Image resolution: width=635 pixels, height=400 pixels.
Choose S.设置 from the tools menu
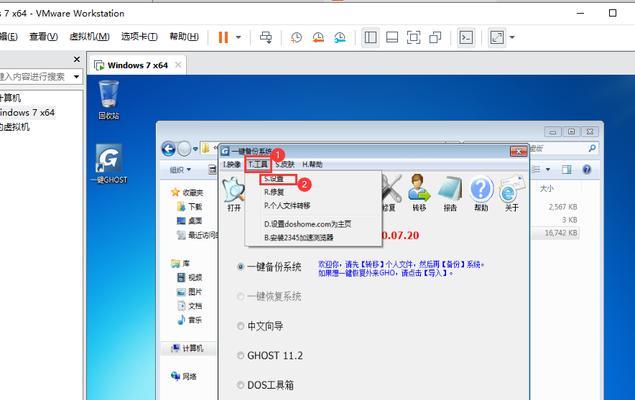(274, 179)
